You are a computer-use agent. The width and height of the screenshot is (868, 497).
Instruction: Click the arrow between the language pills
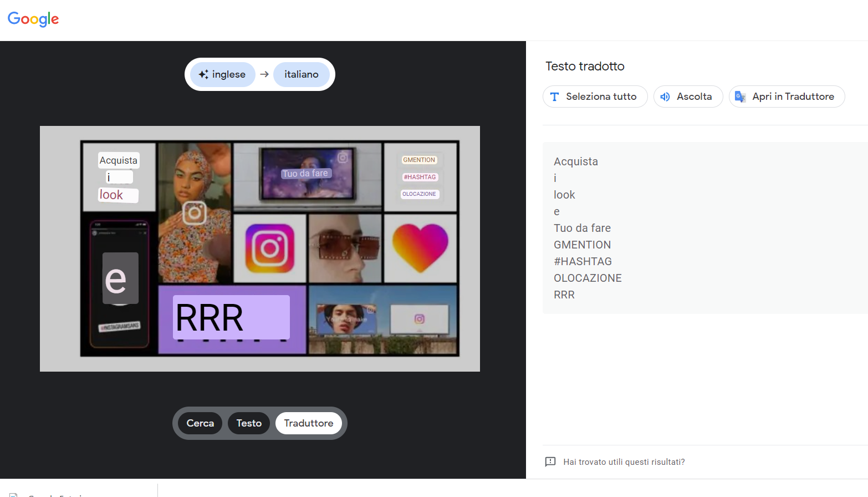coord(264,74)
